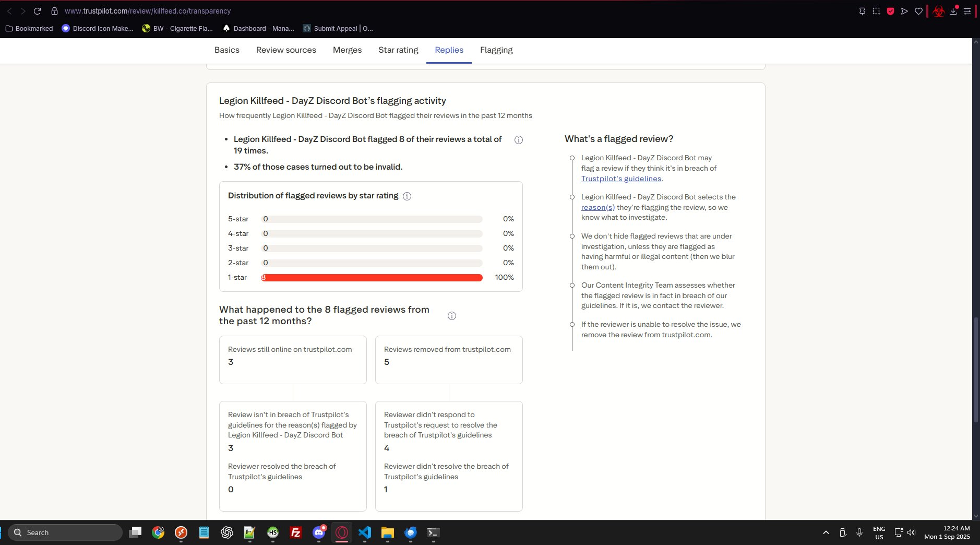This screenshot has width=980, height=545.
Task: Click '37% of those cases turned out to be invalid.'
Action: [x=318, y=167]
